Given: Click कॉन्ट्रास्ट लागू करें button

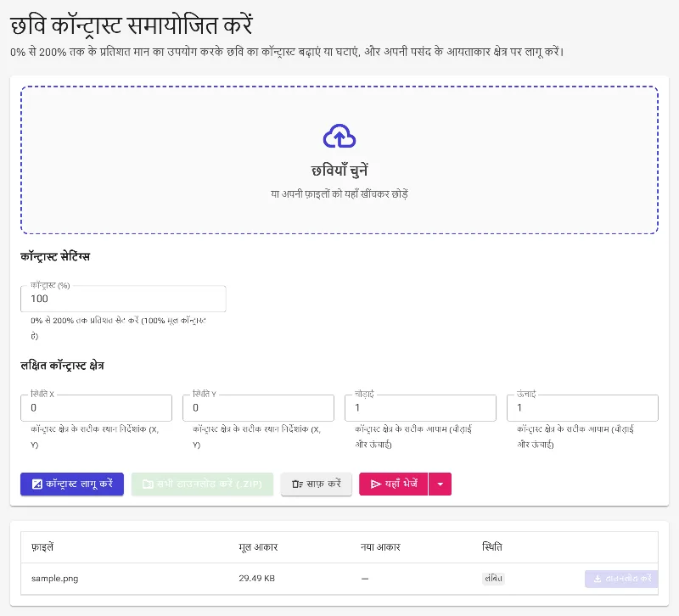Looking at the screenshot, I should point(72,484).
